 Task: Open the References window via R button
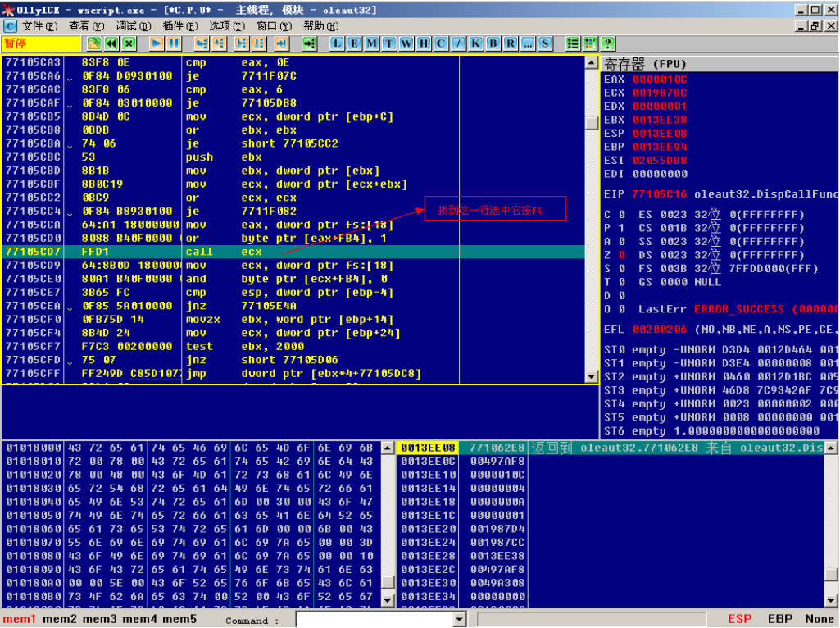tap(511, 44)
